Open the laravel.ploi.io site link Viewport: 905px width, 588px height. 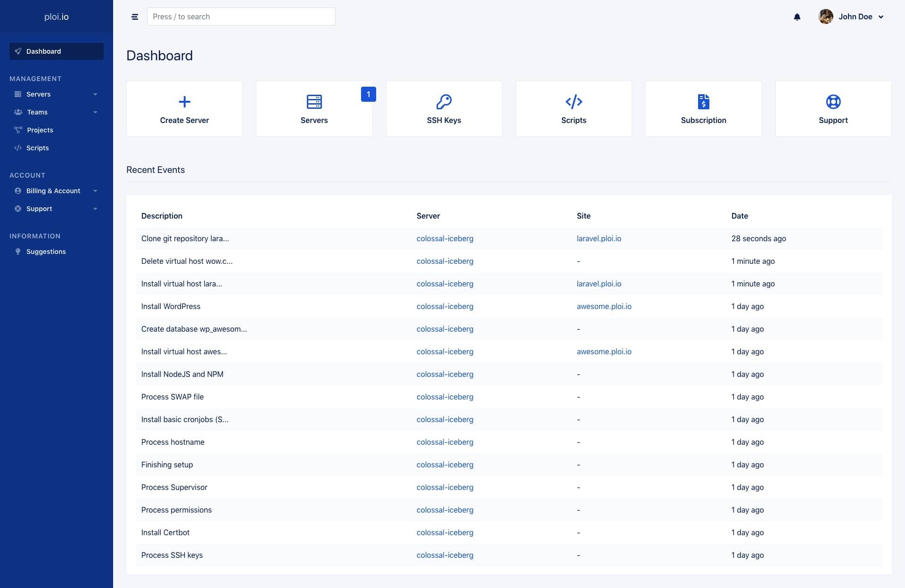(x=599, y=238)
